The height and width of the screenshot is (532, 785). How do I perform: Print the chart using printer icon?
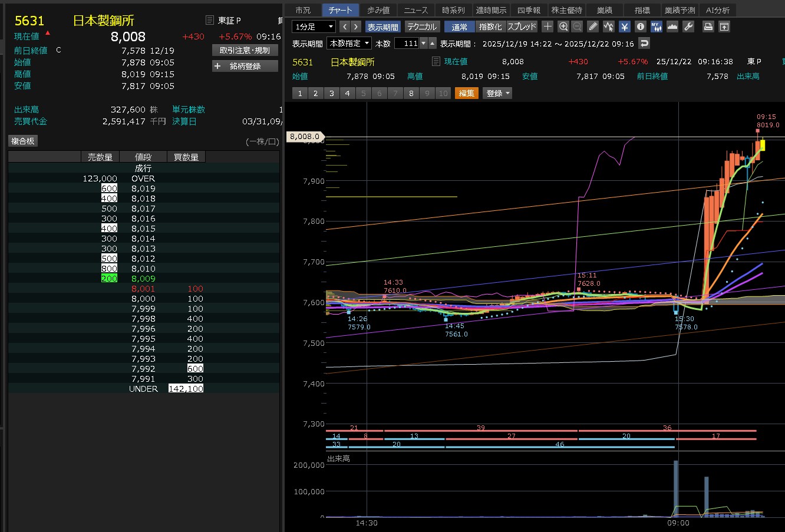pyautogui.click(x=708, y=27)
